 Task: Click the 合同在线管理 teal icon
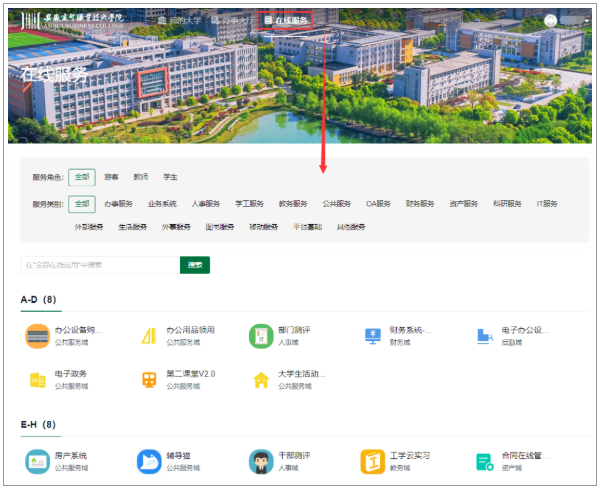click(485, 461)
